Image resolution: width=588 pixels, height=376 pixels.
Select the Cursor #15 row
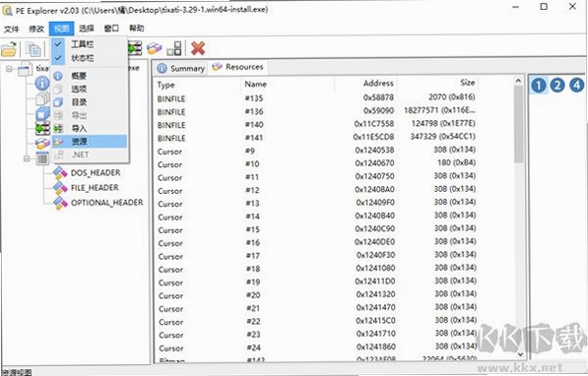coord(316,229)
